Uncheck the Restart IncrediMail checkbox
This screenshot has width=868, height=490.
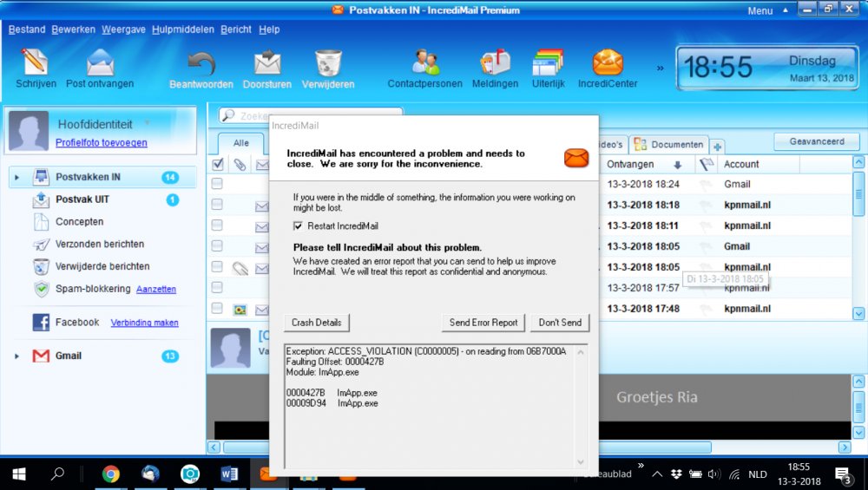tap(299, 226)
